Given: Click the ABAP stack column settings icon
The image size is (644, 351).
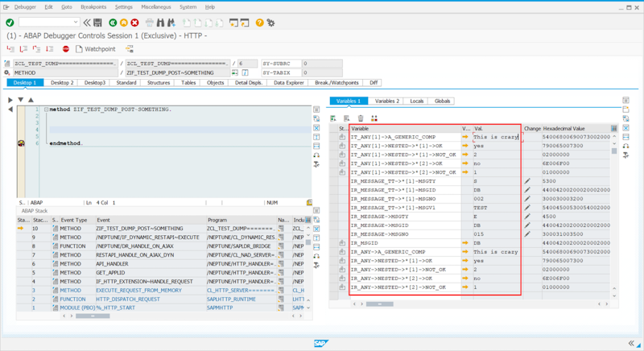Looking at the screenshot, I should 308,220.
